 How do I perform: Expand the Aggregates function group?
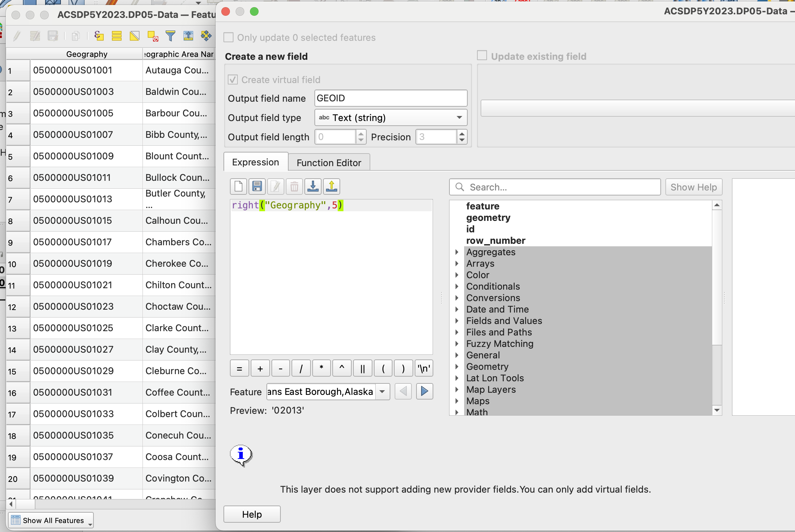pyautogui.click(x=457, y=252)
